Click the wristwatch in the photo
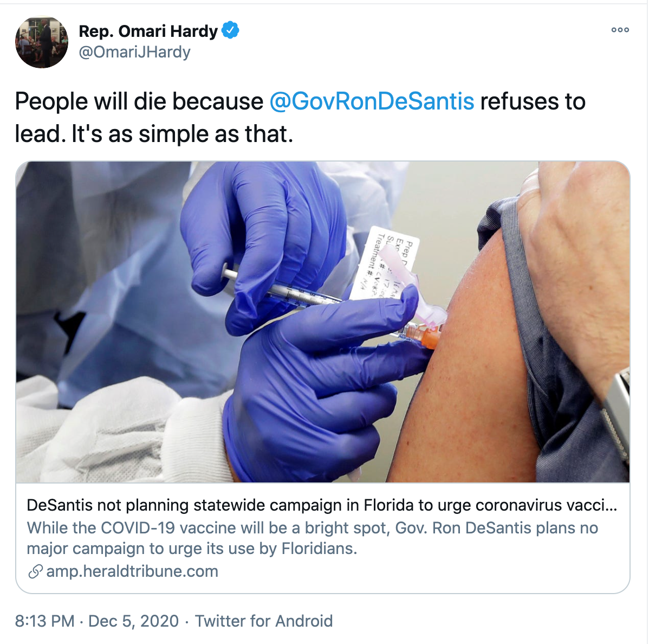 618,412
